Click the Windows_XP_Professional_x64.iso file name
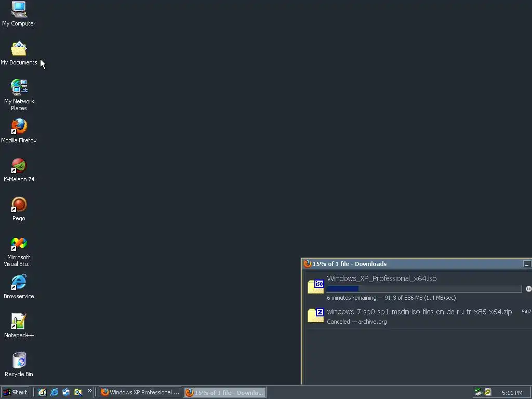The height and width of the screenshot is (399, 532). click(382, 278)
